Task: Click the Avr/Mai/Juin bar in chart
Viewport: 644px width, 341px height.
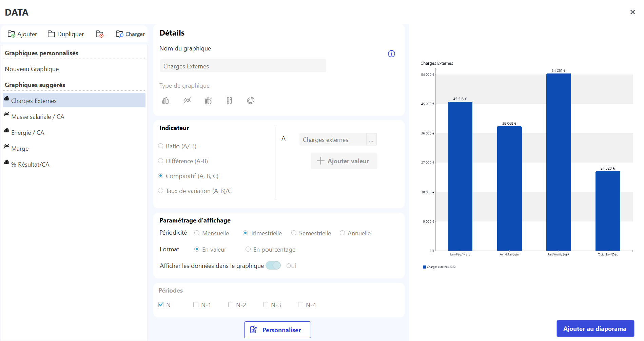Action: [509, 189]
